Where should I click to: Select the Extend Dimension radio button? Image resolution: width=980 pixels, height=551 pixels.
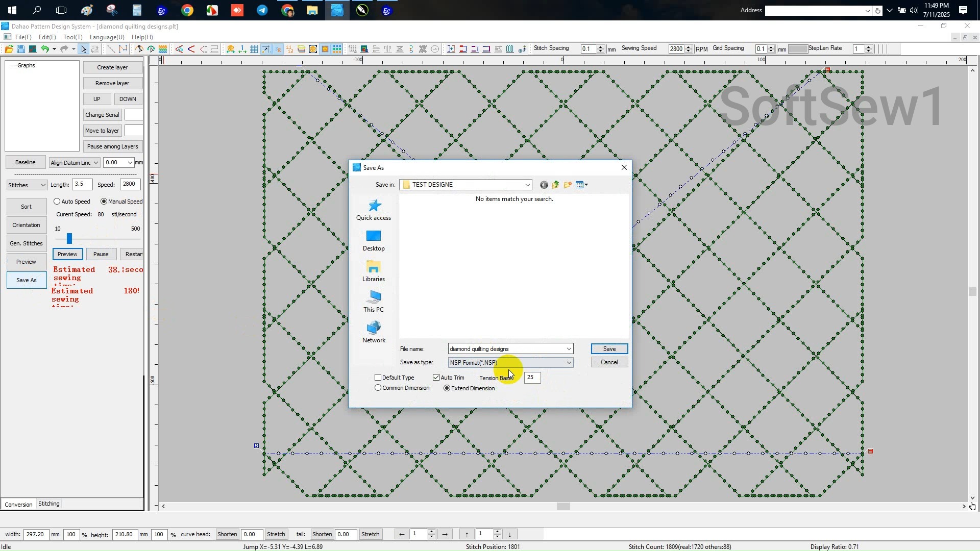click(x=447, y=388)
